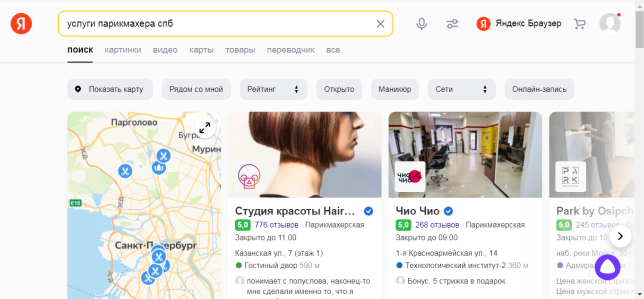Open the Park by Osipchuk title
Viewport: 644px width, 299px height.
pyautogui.click(x=595, y=211)
